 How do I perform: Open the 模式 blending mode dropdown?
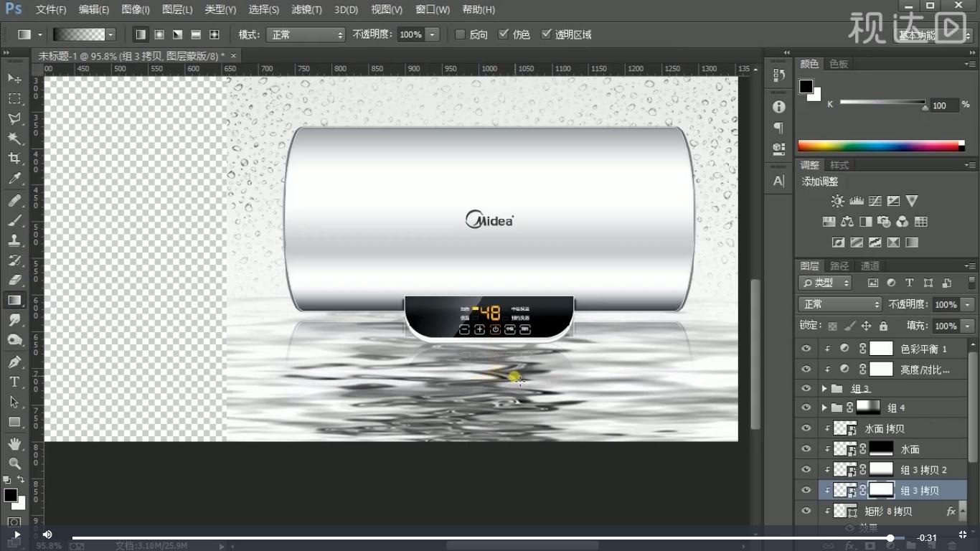[x=306, y=34]
